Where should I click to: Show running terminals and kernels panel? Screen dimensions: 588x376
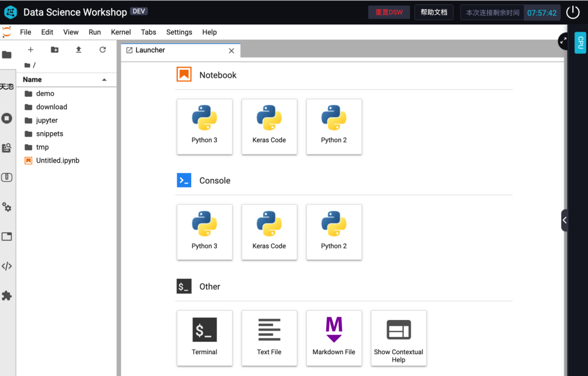pos(7,119)
